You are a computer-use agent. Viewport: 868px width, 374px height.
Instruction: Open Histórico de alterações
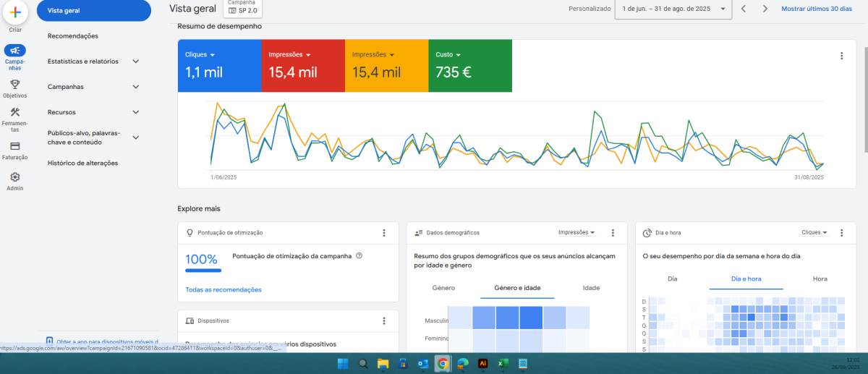tap(82, 163)
